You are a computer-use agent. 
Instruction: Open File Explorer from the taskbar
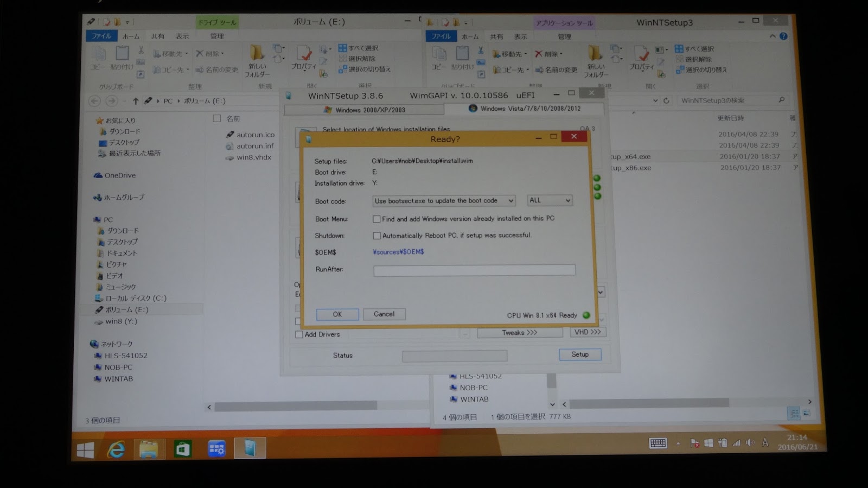[x=149, y=449]
